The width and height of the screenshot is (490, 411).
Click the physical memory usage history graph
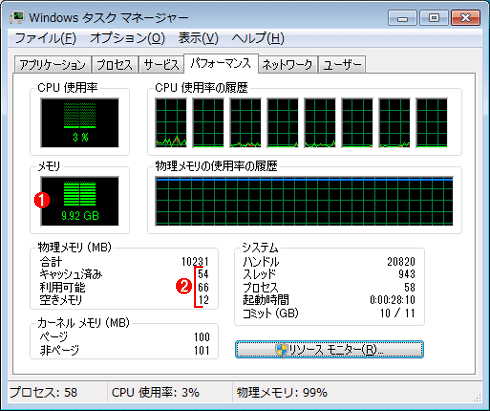[x=304, y=201]
